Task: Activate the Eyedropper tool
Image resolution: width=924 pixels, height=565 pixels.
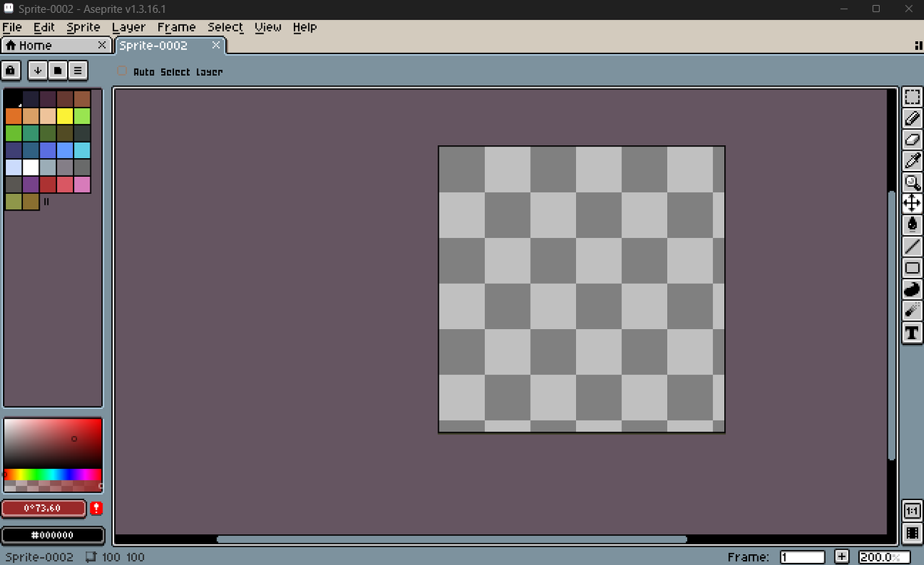Action: (x=912, y=161)
